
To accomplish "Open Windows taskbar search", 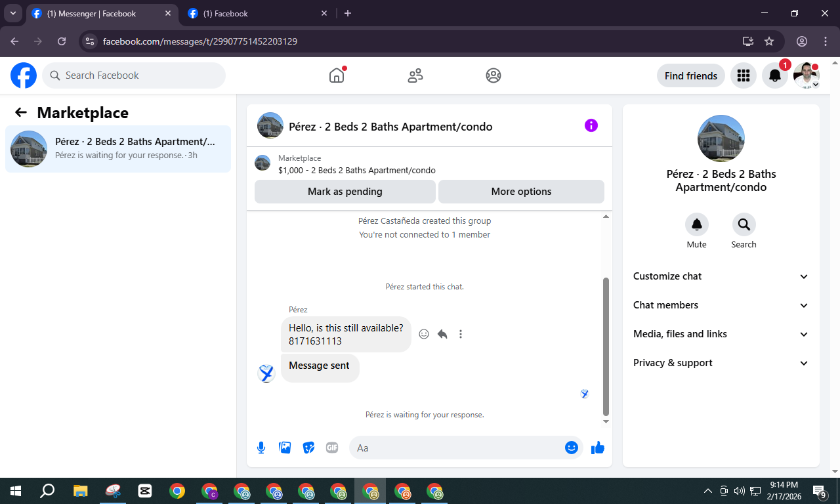I will [47, 491].
